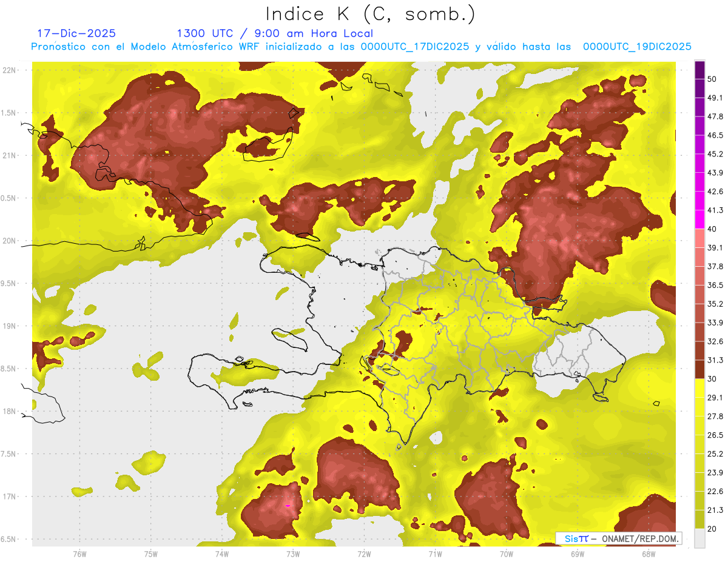The image size is (728, 562).
Task: Click the '69W' longitude label
Action: [x=578, y=554]
